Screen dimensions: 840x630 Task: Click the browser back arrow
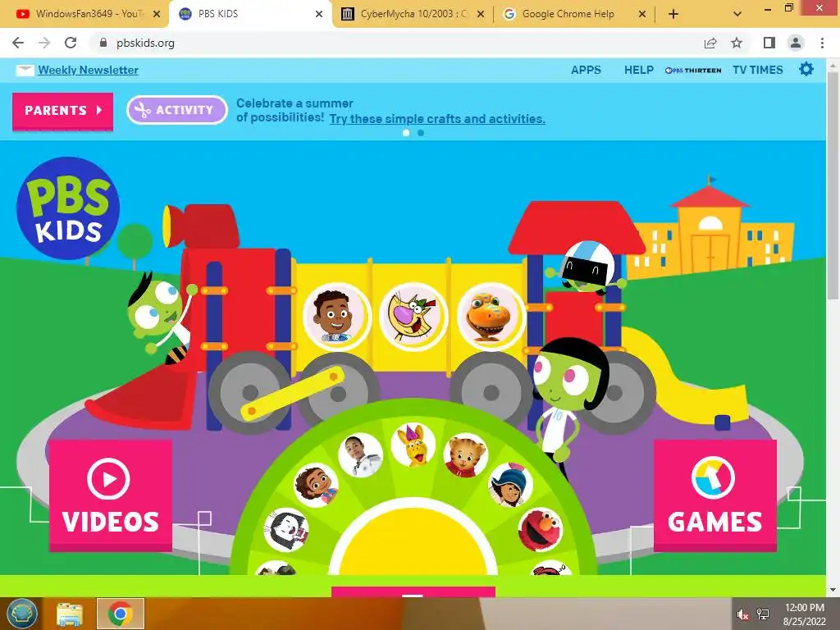(18, 43)
